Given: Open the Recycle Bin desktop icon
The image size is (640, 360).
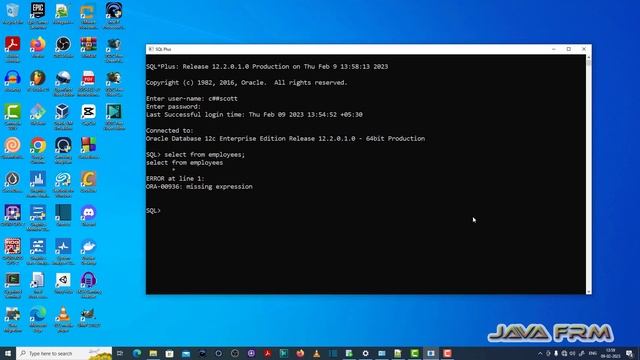Looking at the screenshot, I should pyautogui.click(x=13, y=14).
